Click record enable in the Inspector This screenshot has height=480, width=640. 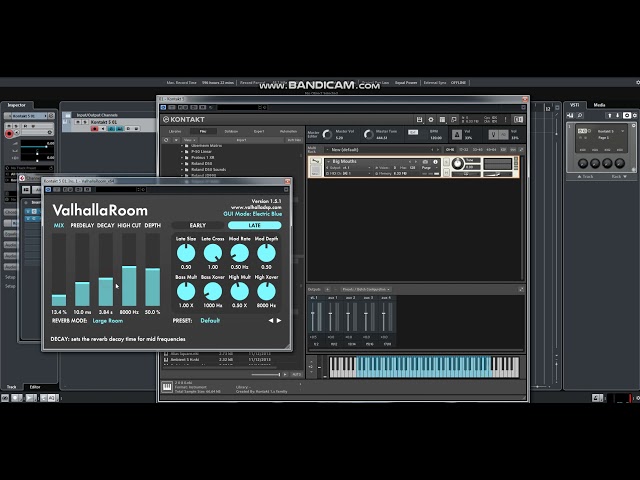point(9,133)
